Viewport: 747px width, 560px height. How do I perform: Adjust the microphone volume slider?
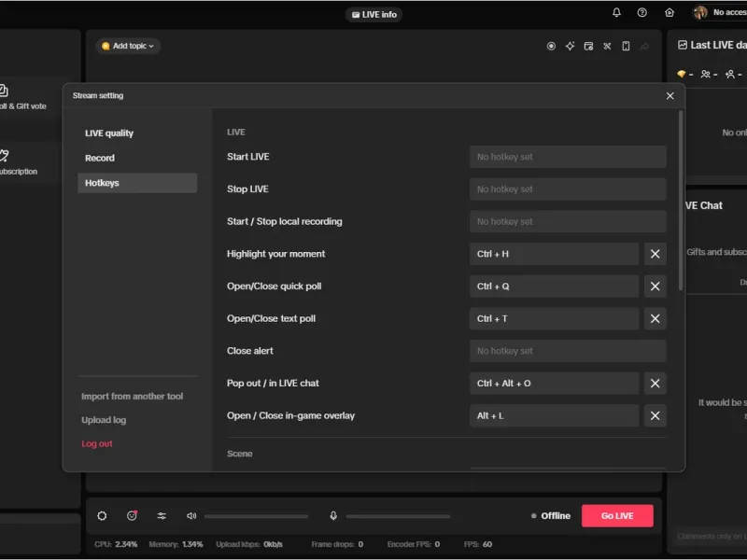click(398, 516)
